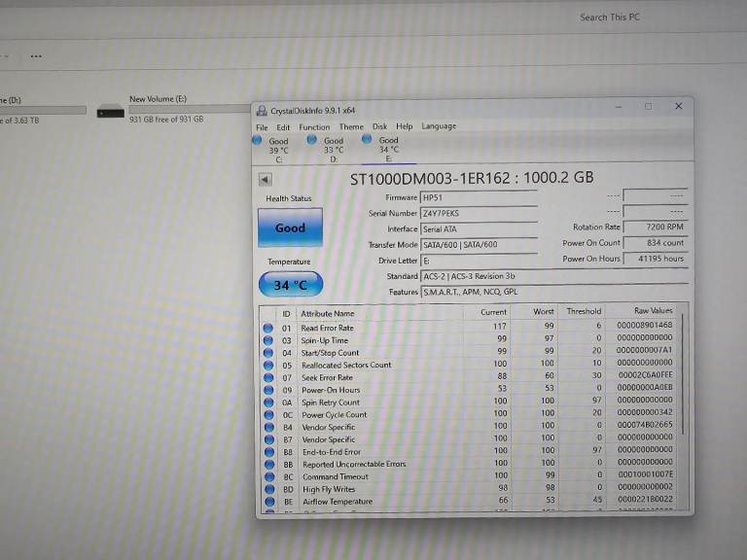Click the 34 °C temperature button

pyautogui.click(x=291, y=285)
